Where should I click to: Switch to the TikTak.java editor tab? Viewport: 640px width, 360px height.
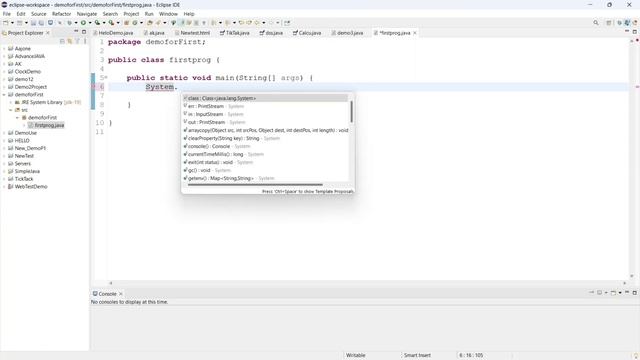[235, 33]
